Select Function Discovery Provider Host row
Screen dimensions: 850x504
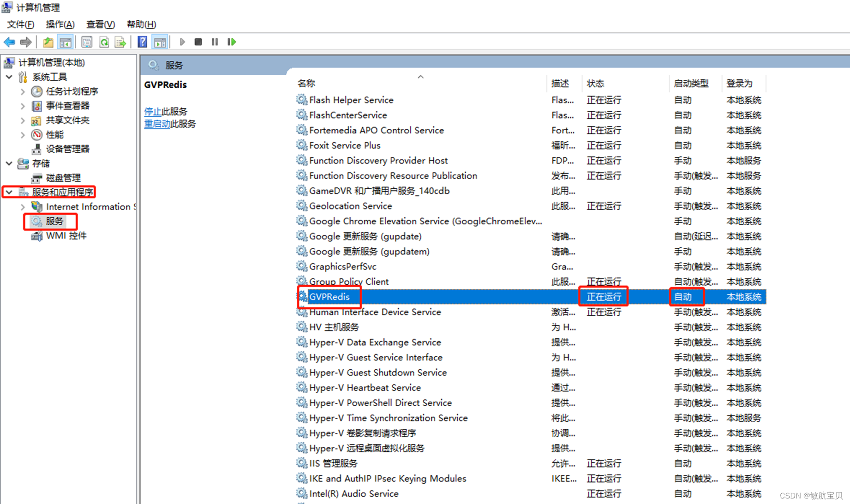point(531,161)
